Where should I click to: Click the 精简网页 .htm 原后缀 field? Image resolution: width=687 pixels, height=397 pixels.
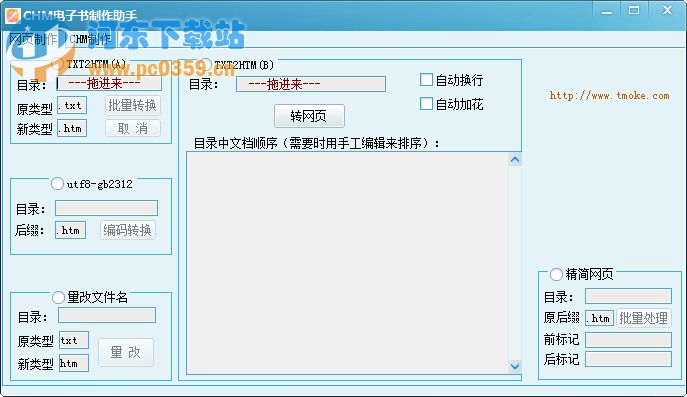click(x=599, y=318)
